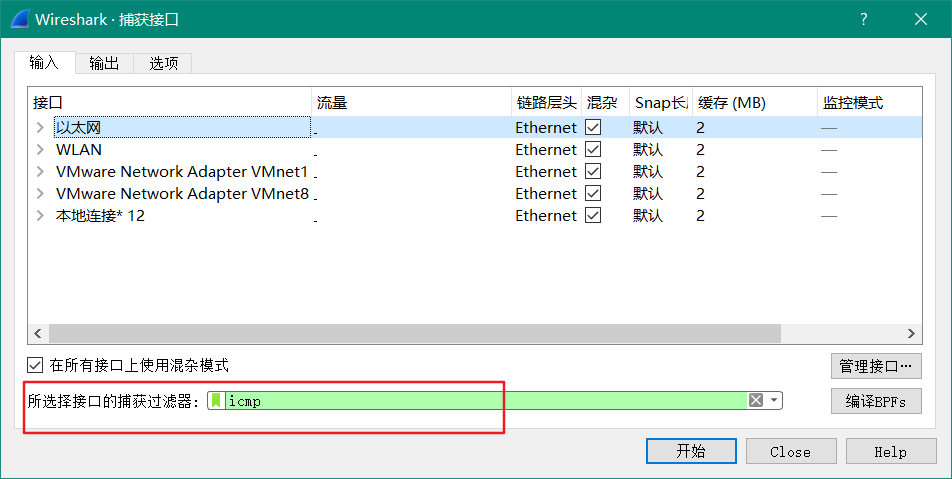952x479 pixels.
Task: Switch to the 选项 tab
Action: pyautogui.click(x=163, y=63)
